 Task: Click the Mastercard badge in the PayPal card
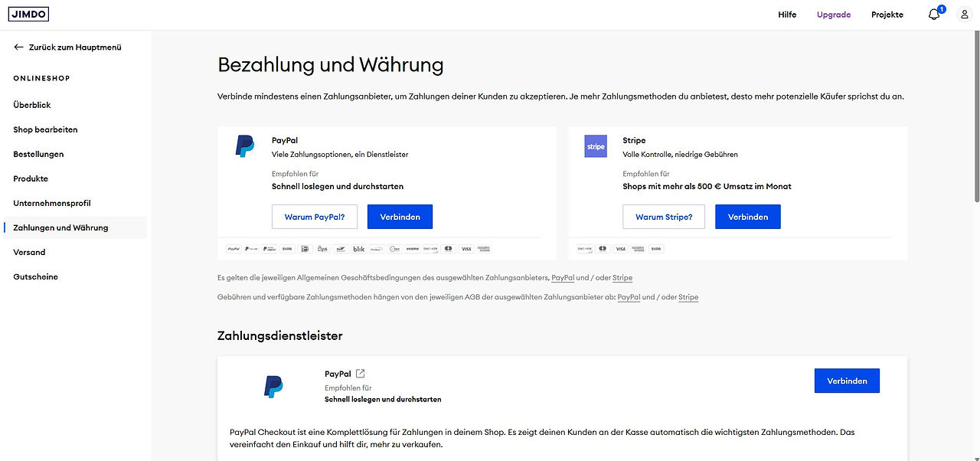click(449, 249)
